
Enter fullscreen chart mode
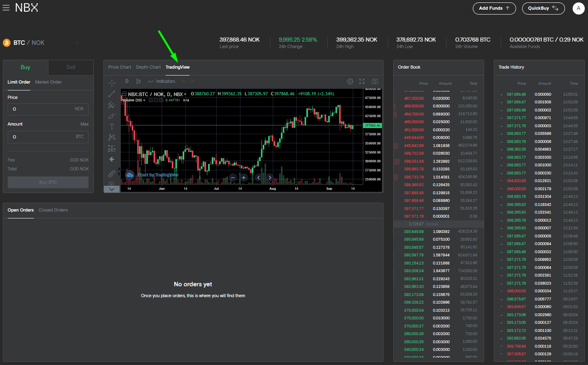pyautogui.click(x=362, y=81)
